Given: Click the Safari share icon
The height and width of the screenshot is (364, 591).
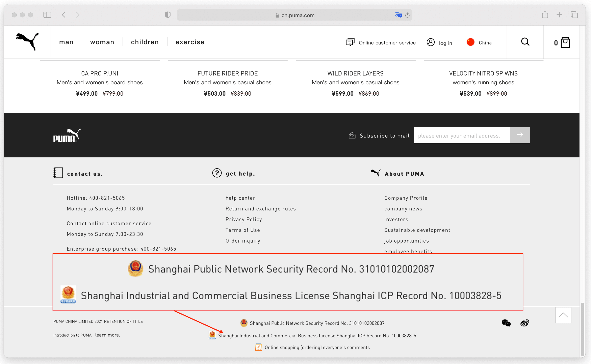Looking at the screenshot, I should point(545,15).
